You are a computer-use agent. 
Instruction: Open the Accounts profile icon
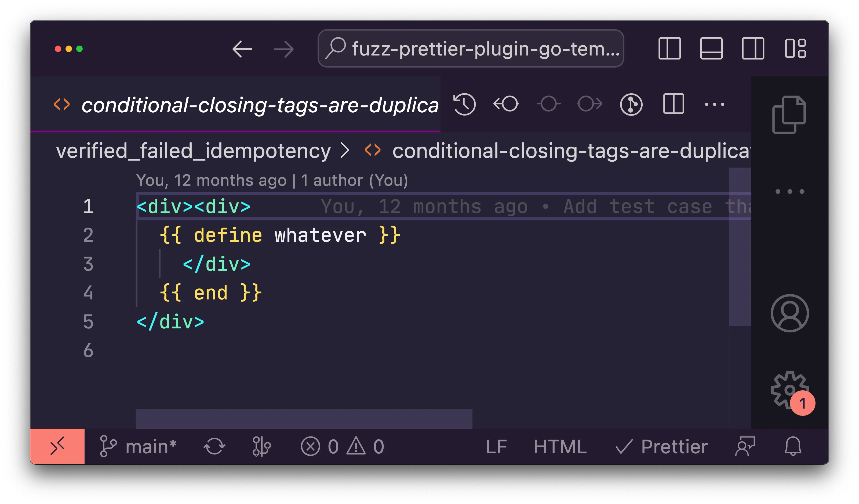pyautogui.click(x=789, y=313)
